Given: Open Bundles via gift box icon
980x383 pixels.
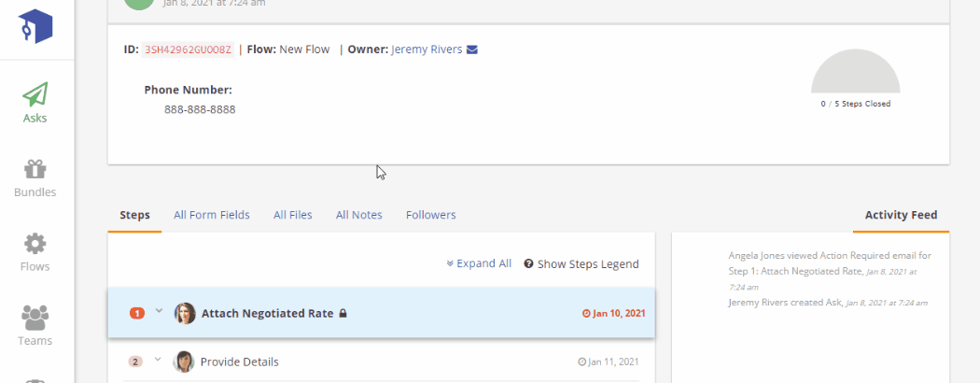Looking at the screenshot, I should [x=35, y=169].
